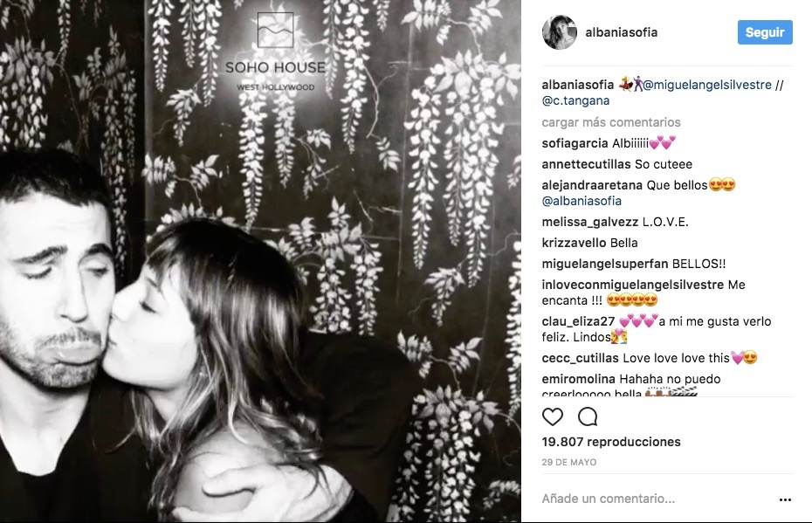Viewport: 812px width, 523px height.
Task: Open albaniasofia username in the header
Action: (x=621, y=32)
